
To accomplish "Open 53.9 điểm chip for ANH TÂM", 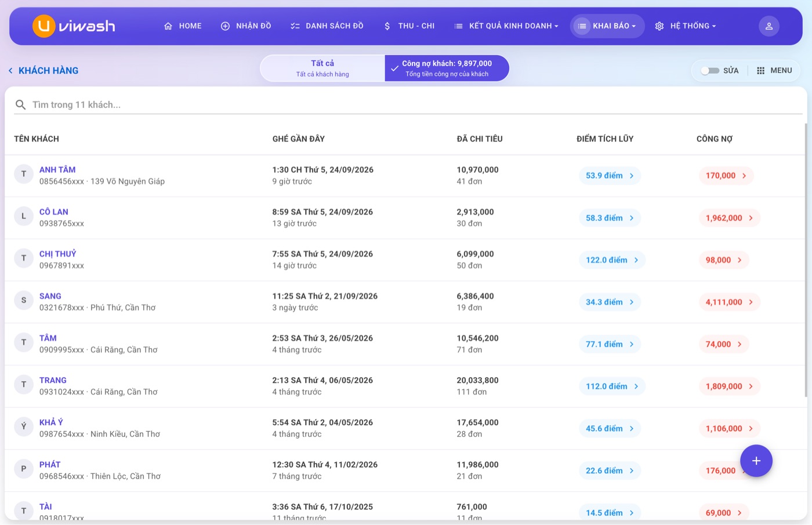I will [x=610, y=176].
